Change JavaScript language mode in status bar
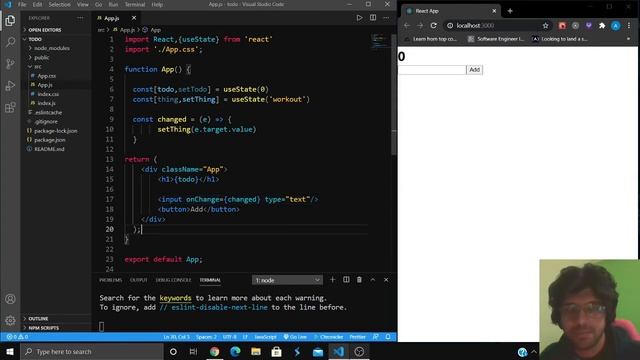 coord(265,337)
